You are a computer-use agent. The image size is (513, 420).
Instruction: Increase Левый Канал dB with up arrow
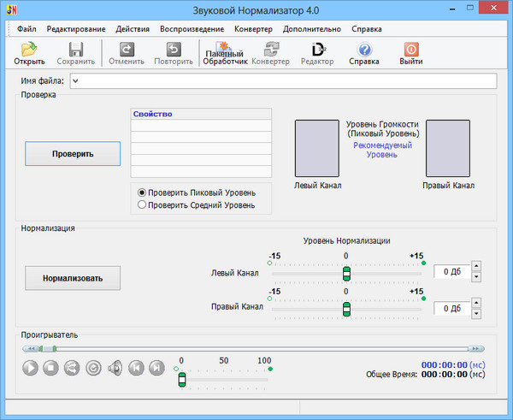tap(475, 266)
